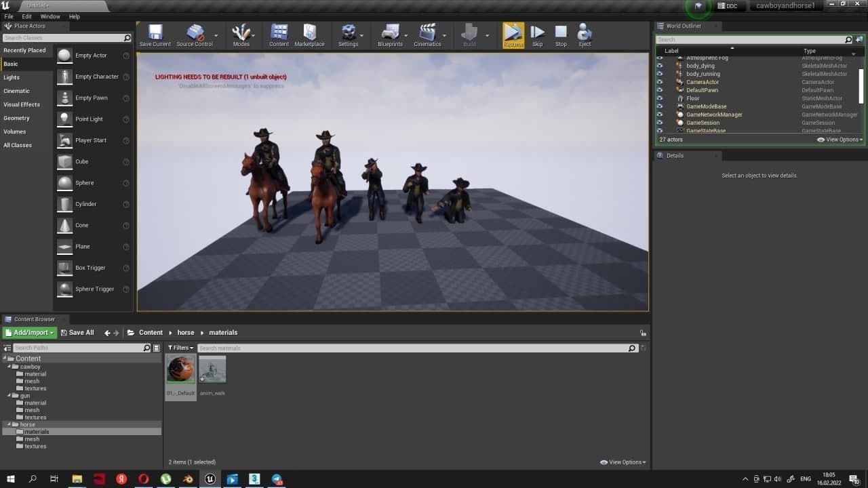This screenshot has height=488, width=868.
Task: Toggle visibility of GameModeBase
Action: click(x=659, y=106)
